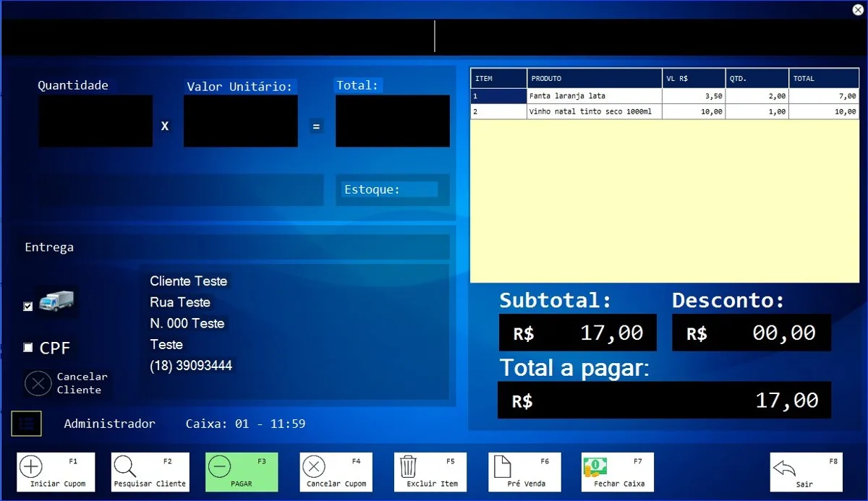
Task: Click the Caixa: 01 - 11:59 status text
Action: (245, 424)
